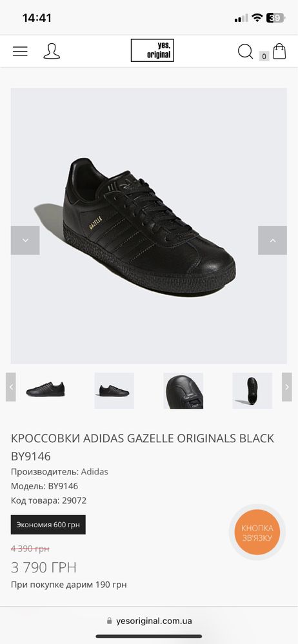Show the next product image with the up chevron
This screenshot has height=644, width=298.
click(272, 240)
